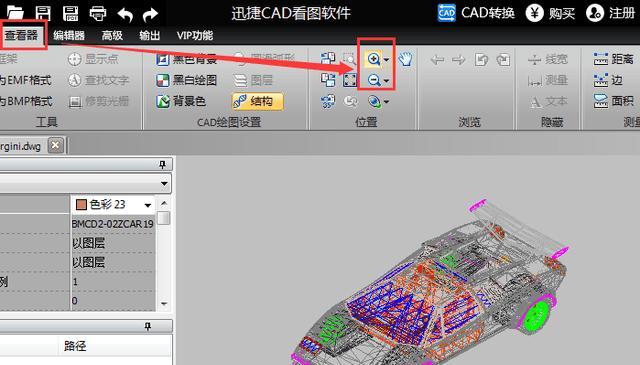Click the zoom window dashed-box magnifier icon
The height and width of the screenshot is (365, 640).
[x=349, y=59]
